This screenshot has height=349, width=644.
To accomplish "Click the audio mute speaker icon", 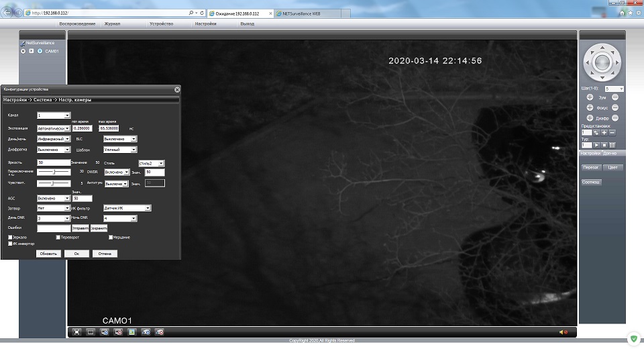I will pos(562,332).
